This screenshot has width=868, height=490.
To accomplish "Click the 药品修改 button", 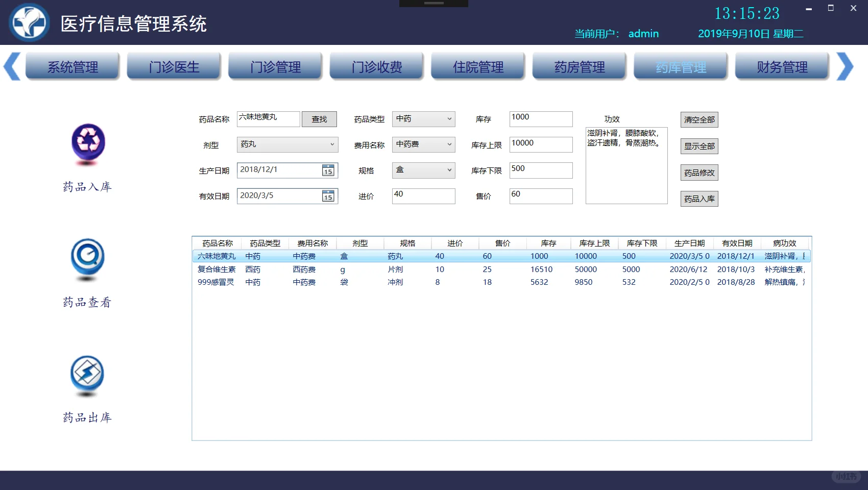I will click(x=699, y=173).
